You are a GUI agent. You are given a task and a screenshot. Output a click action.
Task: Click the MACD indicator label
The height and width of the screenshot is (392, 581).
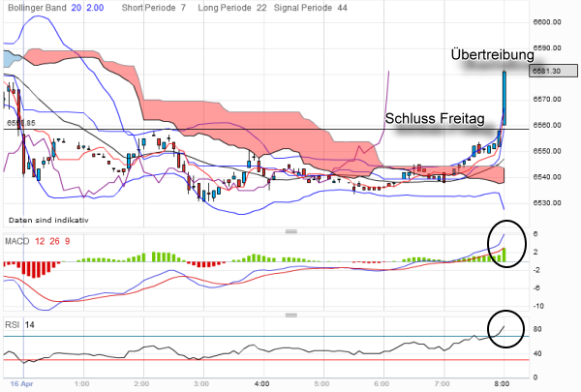[x=17, y=242]
